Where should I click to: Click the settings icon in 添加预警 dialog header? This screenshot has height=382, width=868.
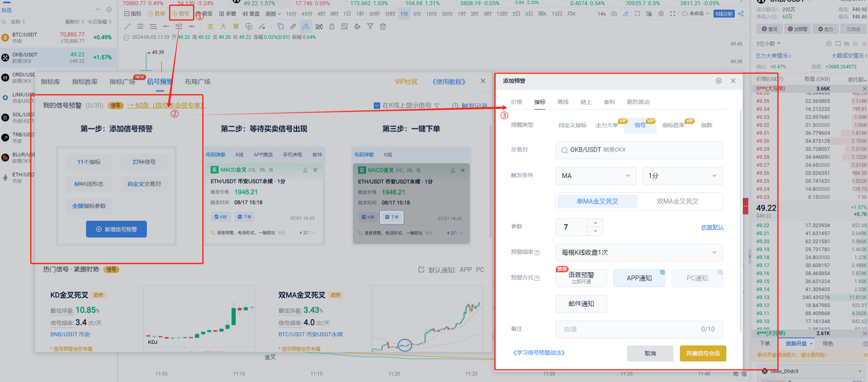click(719, 81)
